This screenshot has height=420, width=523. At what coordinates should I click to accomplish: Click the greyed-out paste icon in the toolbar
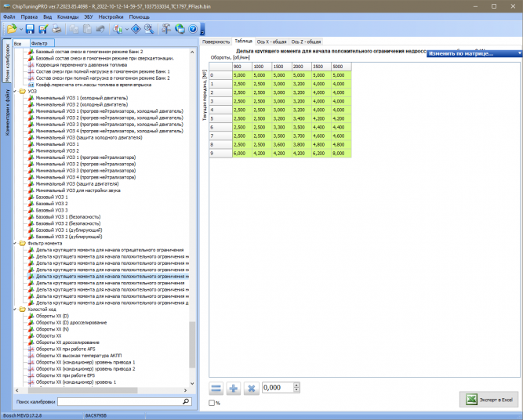[87, 29]
